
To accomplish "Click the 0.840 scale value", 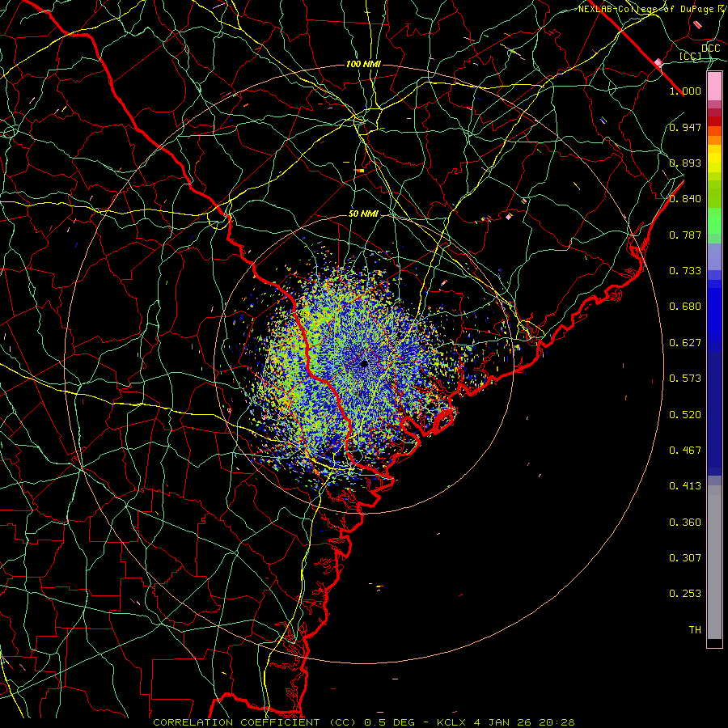I will (685, 199).
